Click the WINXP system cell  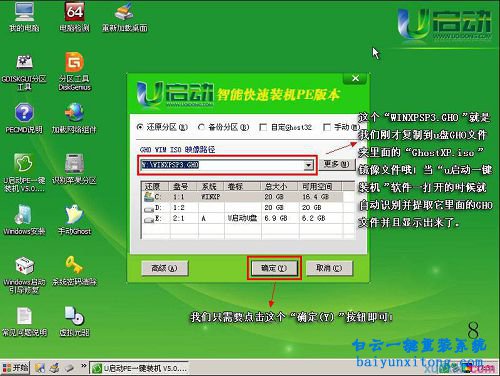tap(210, 197)
